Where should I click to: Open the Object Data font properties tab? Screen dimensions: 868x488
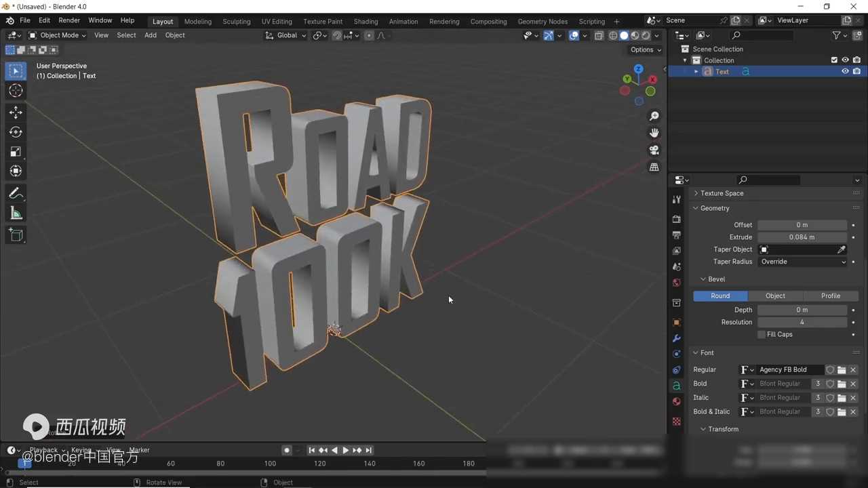tap(676, 386)
